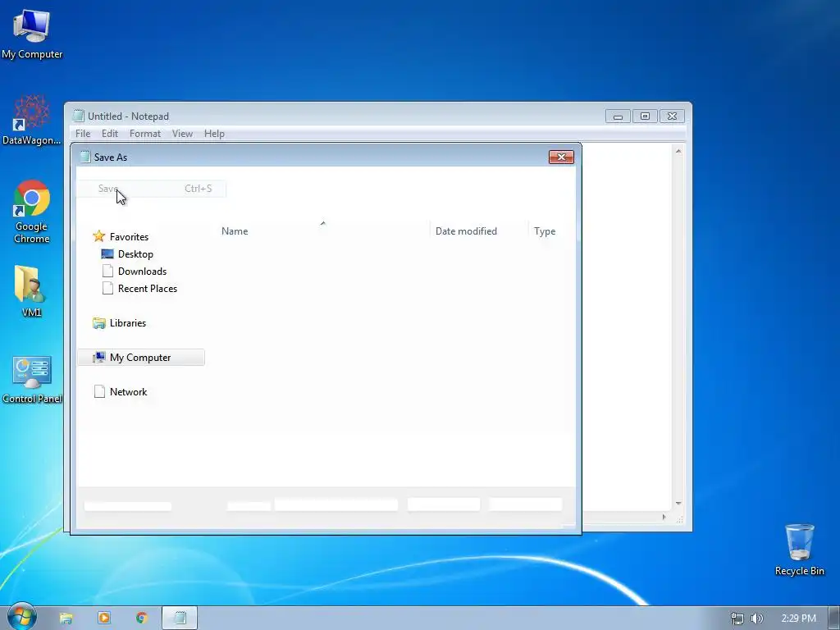Minimize the Notepad window

click(618, 116)
